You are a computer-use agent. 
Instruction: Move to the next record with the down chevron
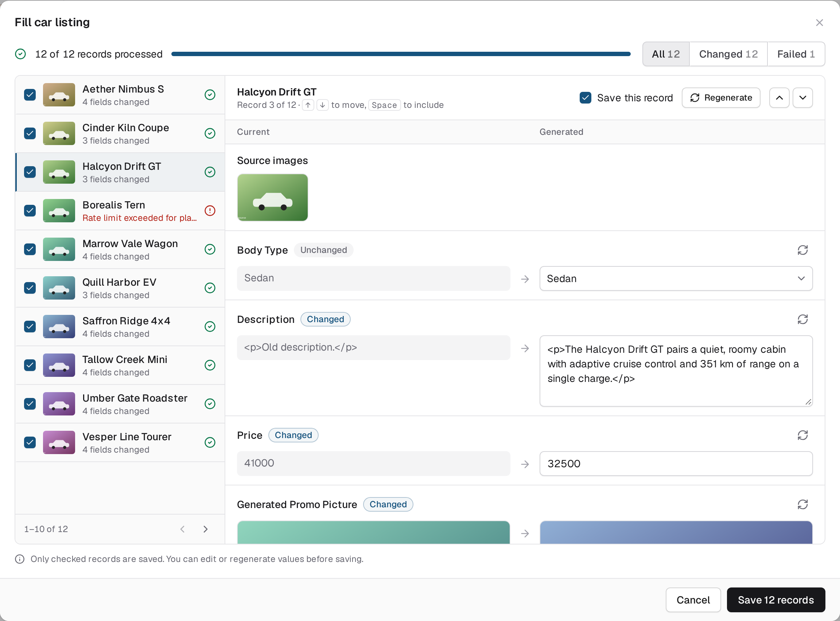(x=802, y=98)
